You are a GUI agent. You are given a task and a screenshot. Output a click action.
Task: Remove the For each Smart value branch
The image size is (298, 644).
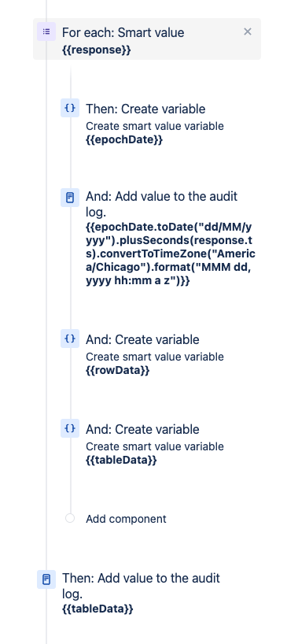[248, 31]
